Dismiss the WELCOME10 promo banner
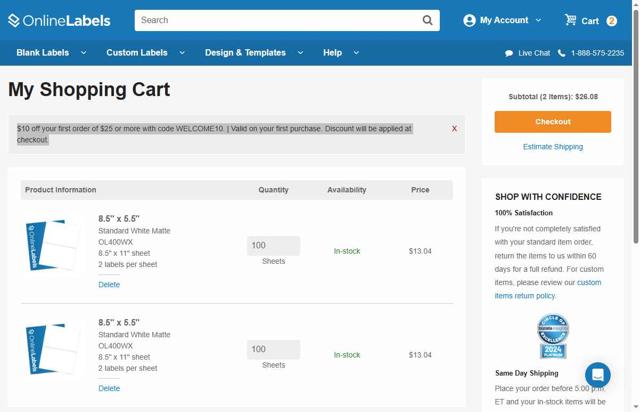This screenshot has height=412, width=640. click(x=454, y=129)
